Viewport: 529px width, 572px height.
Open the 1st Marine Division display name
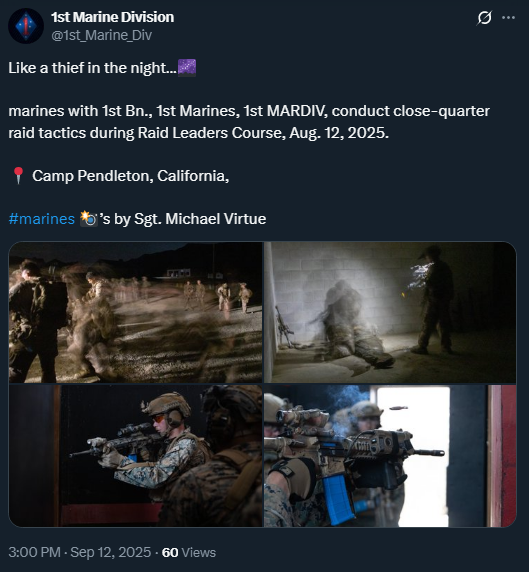coord(112,17)
